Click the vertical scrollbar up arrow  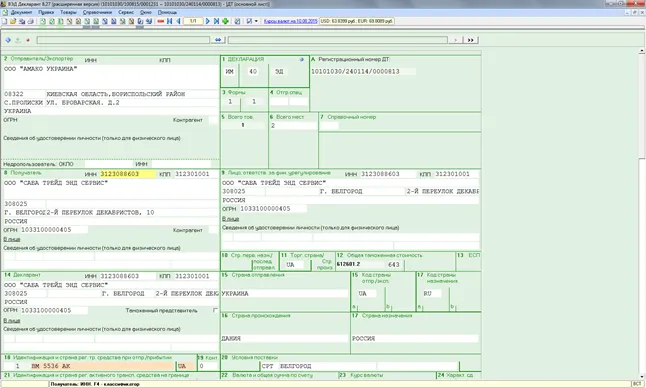point(642,51)
